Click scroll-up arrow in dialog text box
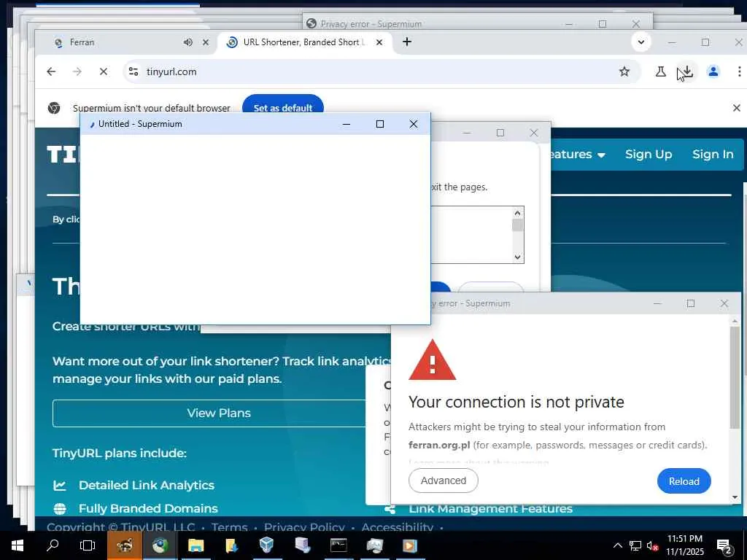Image resolution: width=747 pixels, height=560 pixels. (517, 213)
